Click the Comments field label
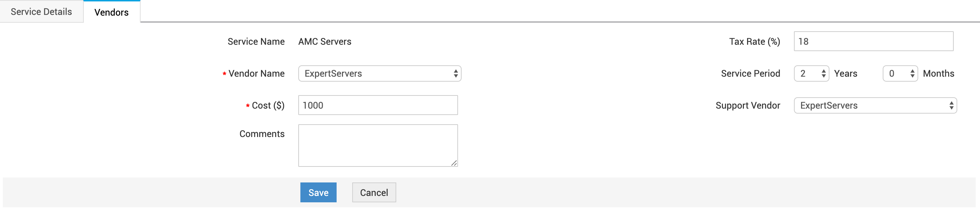This screenshot has height=208, width=980. [x=262, y=134]
